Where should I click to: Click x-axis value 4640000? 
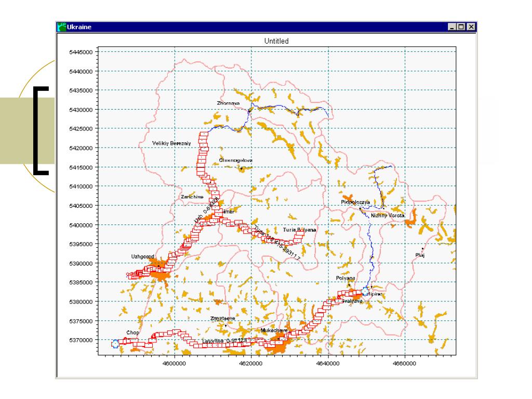(x=328, y=363)
